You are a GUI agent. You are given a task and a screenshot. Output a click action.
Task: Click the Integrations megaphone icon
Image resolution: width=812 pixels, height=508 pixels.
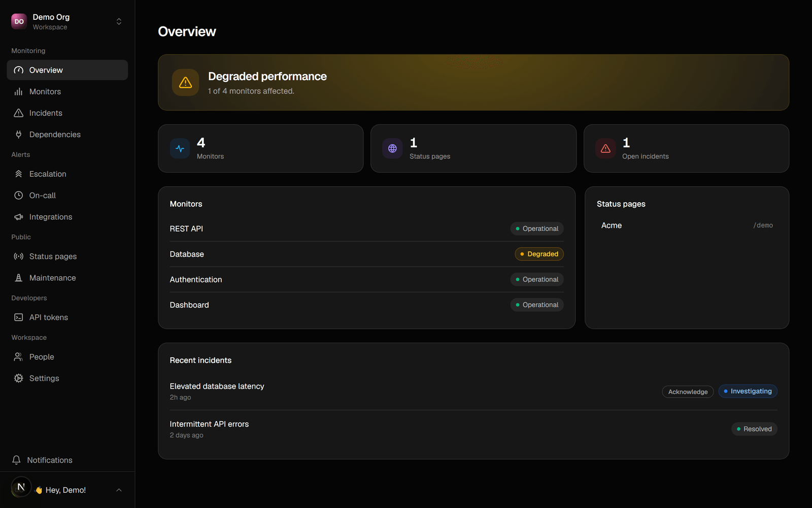[19, 217]
